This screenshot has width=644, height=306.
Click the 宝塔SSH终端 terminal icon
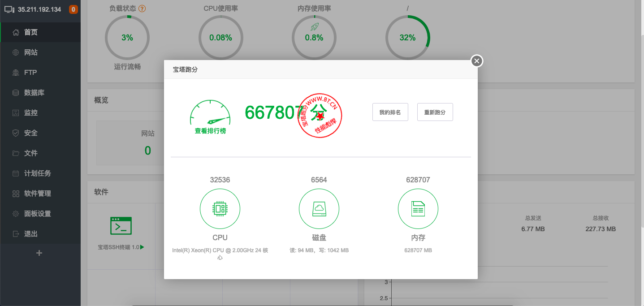(121, 225)
